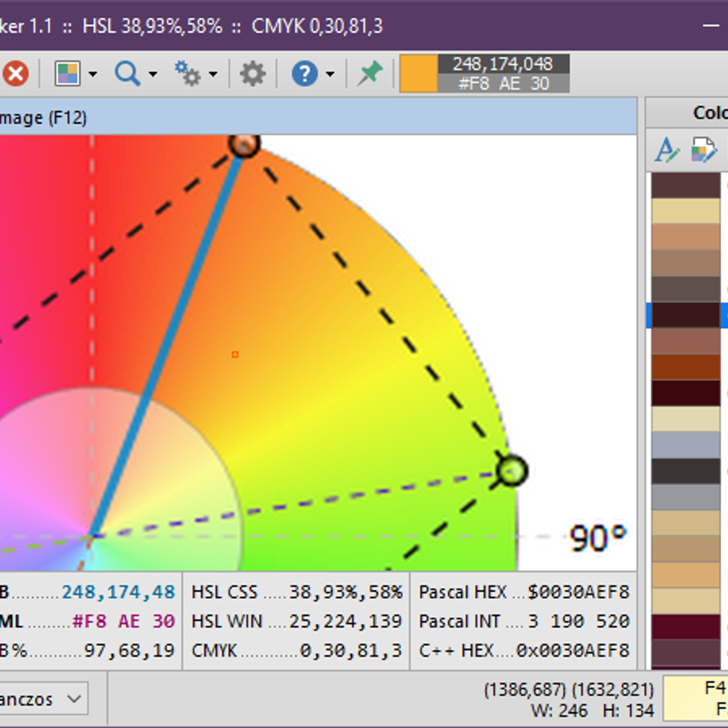Open settings via the single gear icon

pyautogui.click(x=252, y=73)
